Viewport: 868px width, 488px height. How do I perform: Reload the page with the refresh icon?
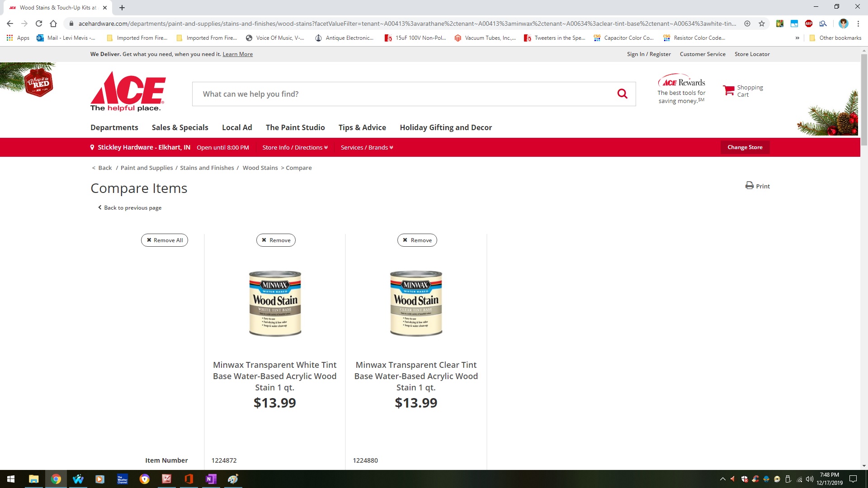pyautogui.click(x=39, y=23)
